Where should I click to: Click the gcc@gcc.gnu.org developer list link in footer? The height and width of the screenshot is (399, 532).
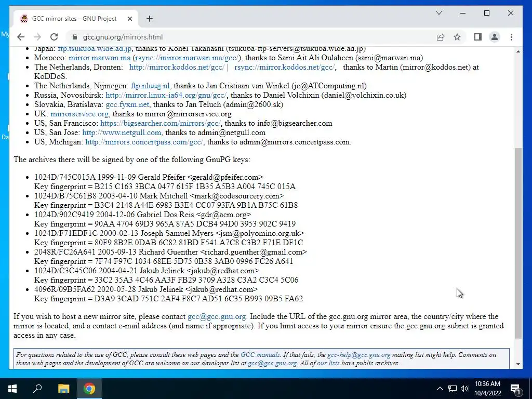point(272,363)
